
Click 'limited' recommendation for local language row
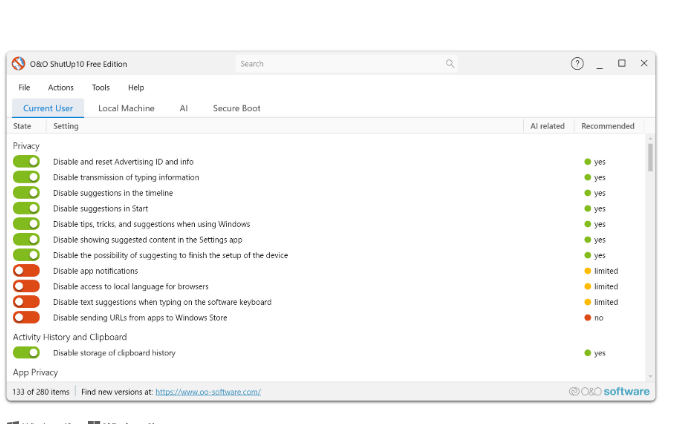[x=601, y=286]
